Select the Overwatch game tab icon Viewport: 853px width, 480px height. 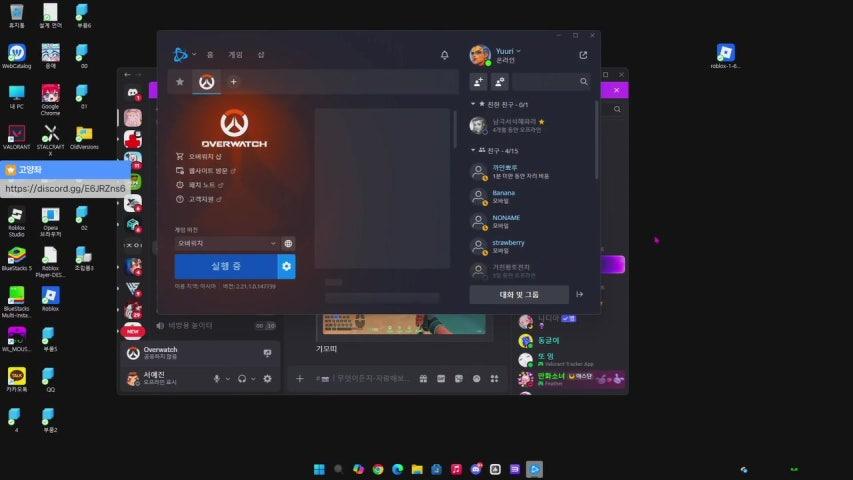tap(206, 82)
